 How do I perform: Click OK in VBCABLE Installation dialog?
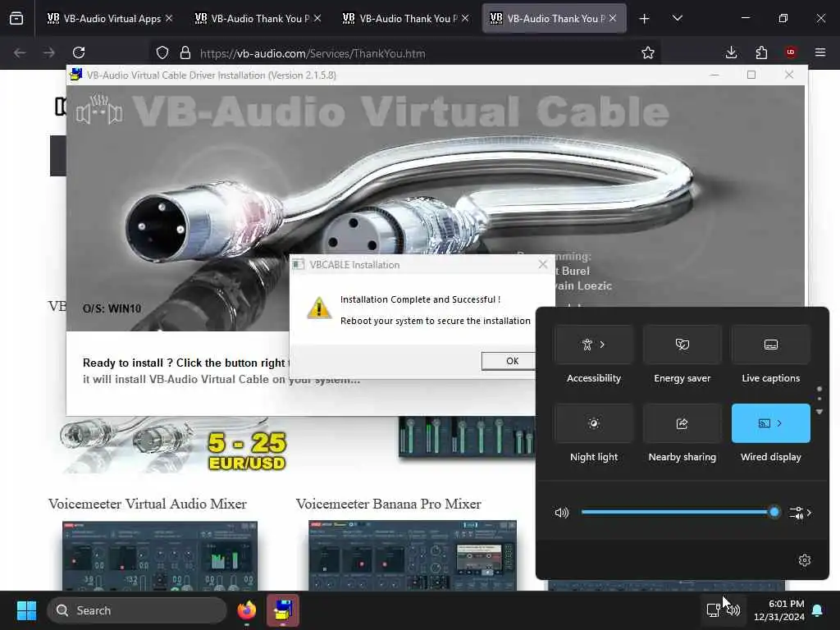(512, 361)
